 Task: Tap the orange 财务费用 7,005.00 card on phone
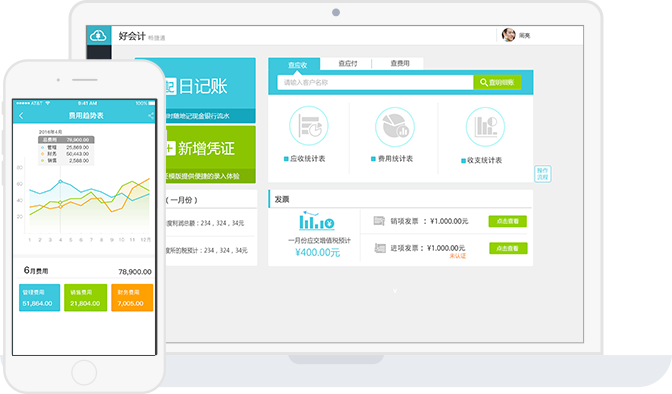pyautogui.click(x=132, y=298)
